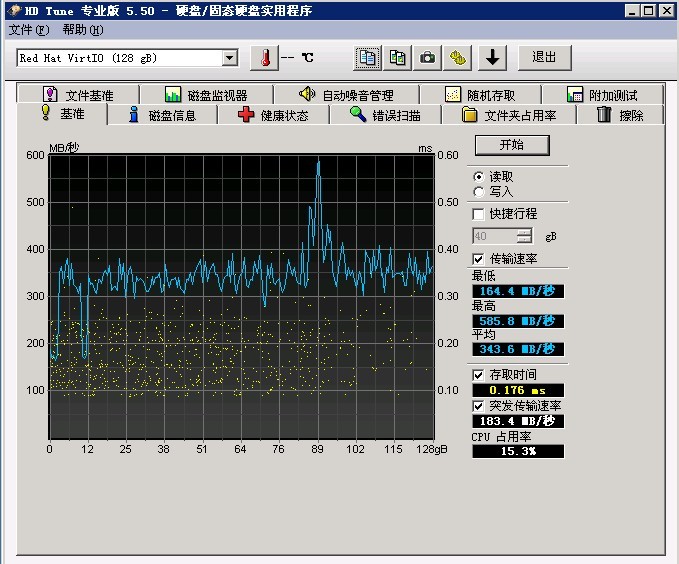Open the Red Hat VirtIO drive dropdown

click(x=230, y=58)
